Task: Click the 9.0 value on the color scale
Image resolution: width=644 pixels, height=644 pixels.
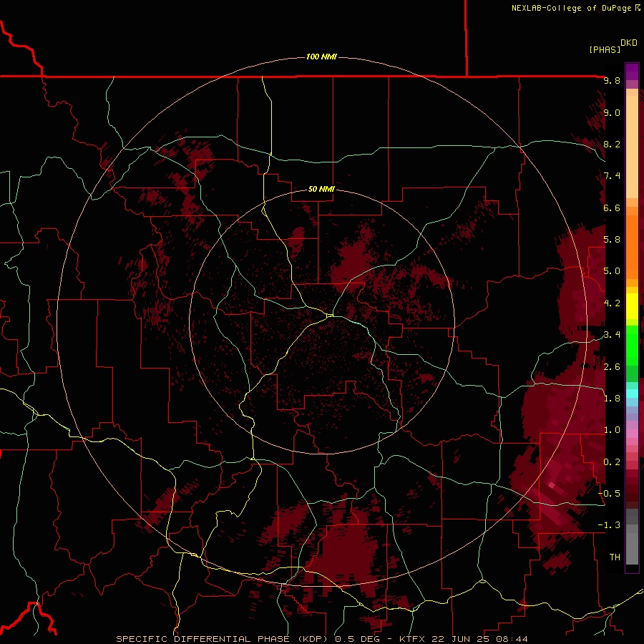Action: click(612, 112)
